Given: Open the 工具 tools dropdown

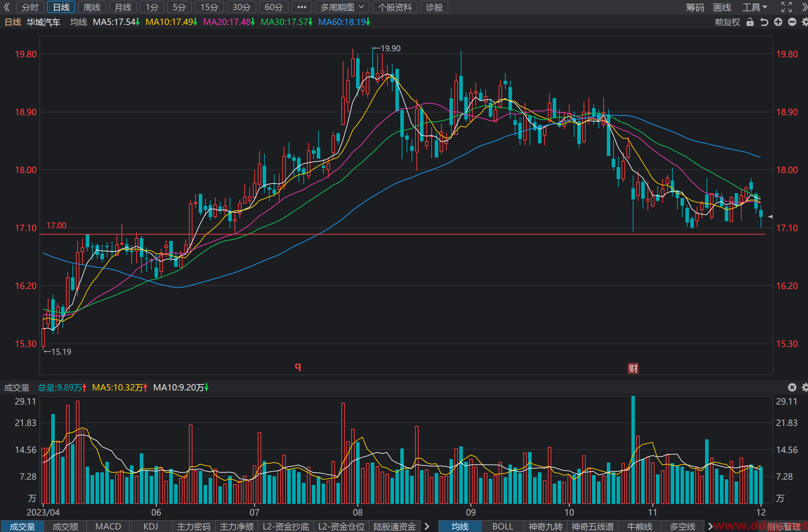Looking at the screenshot, I should coord(755,7).
